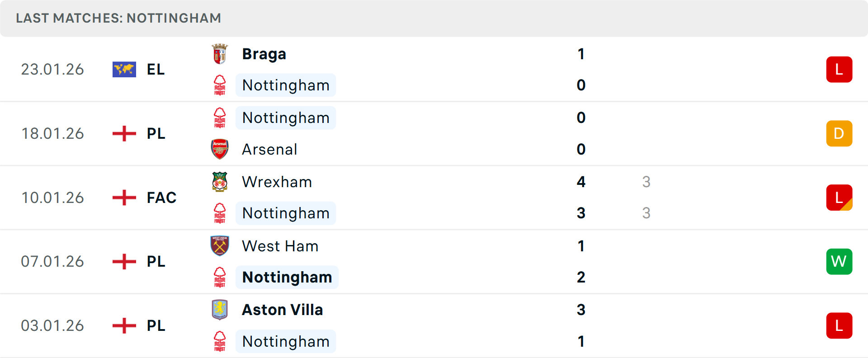
Task: Expand the LAST MATCHES: NOTTINGHAM header
Action: [x=118, y=18]
